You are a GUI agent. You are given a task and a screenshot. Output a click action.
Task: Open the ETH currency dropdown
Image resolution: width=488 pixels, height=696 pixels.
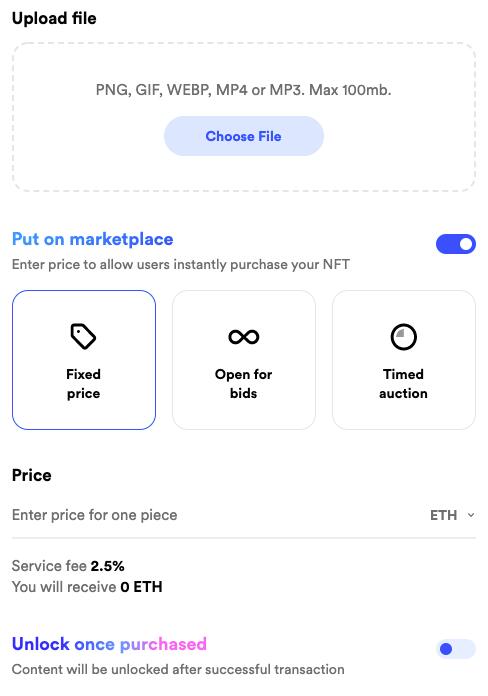point(452,515)
